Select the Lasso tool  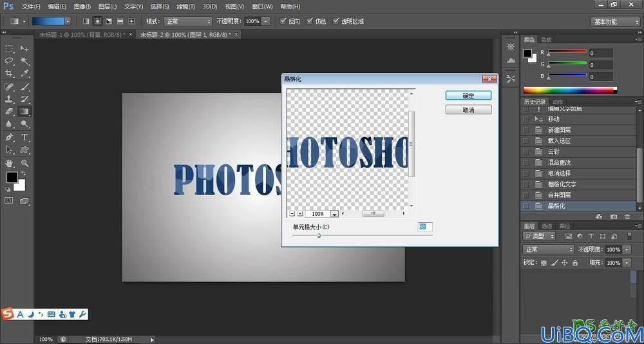(x=9, y=61)
